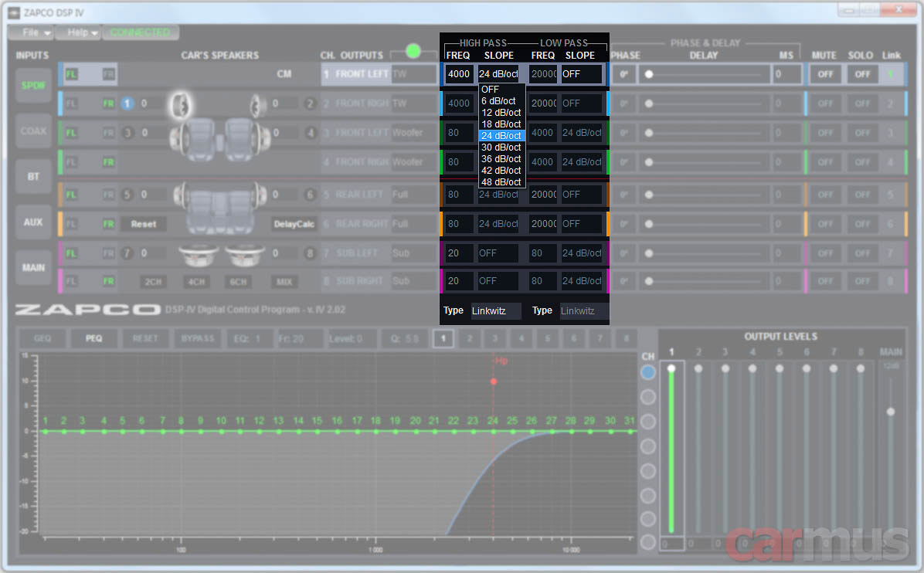Select speaker number 4 circle in car diagram
Screen dimensions: 924x573
(x=311, y=133)
